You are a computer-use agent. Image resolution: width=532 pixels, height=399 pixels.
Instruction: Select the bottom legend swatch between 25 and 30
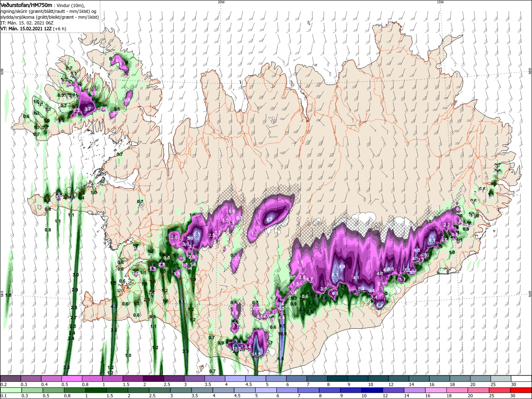pos(500,390)
